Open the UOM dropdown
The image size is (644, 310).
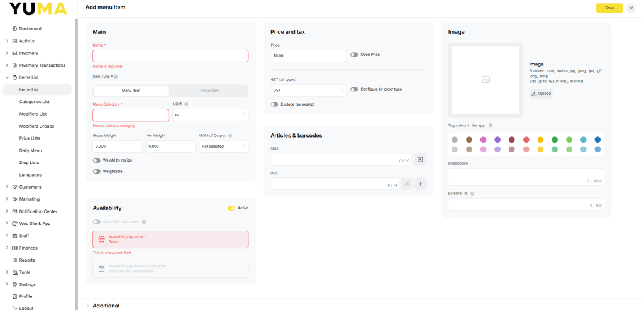(210, 115)
